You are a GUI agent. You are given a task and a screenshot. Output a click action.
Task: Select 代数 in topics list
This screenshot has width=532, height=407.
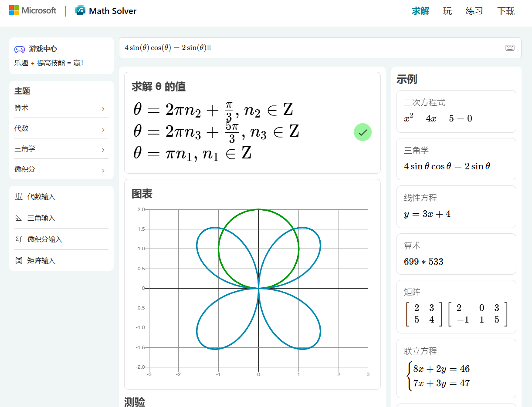(61, 128)
